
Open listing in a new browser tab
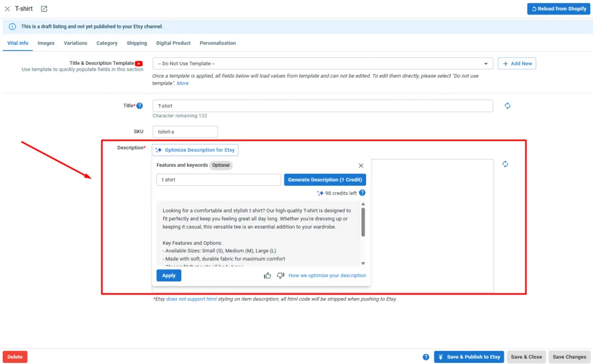(x=44, y=9)
